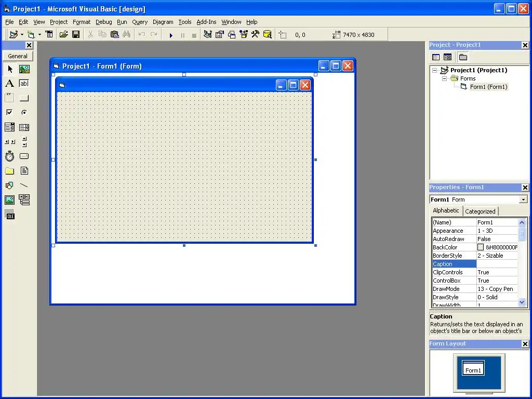Select the OLE container control
Image resolution: width=532 pixels, height=399 pixels.
tap(10, 215)
